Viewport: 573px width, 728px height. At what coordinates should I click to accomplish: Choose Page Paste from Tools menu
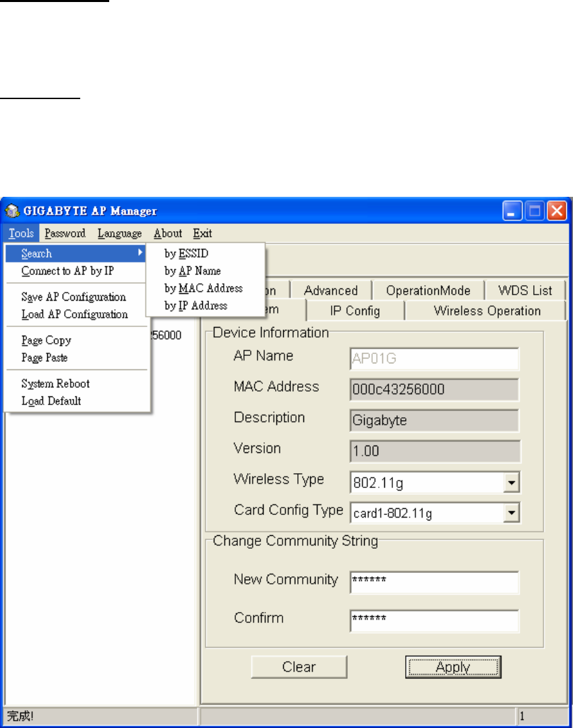[44, 357]
